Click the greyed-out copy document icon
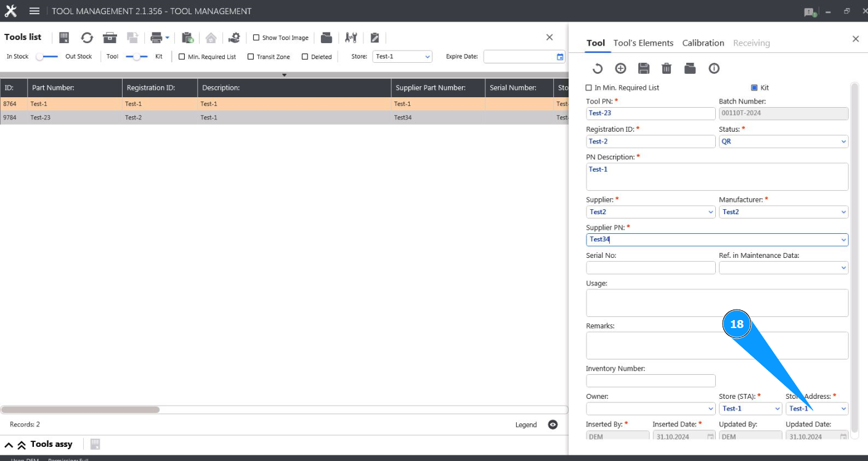The width and height of the screenshot is (868, 461). click(x=132, y=38)
